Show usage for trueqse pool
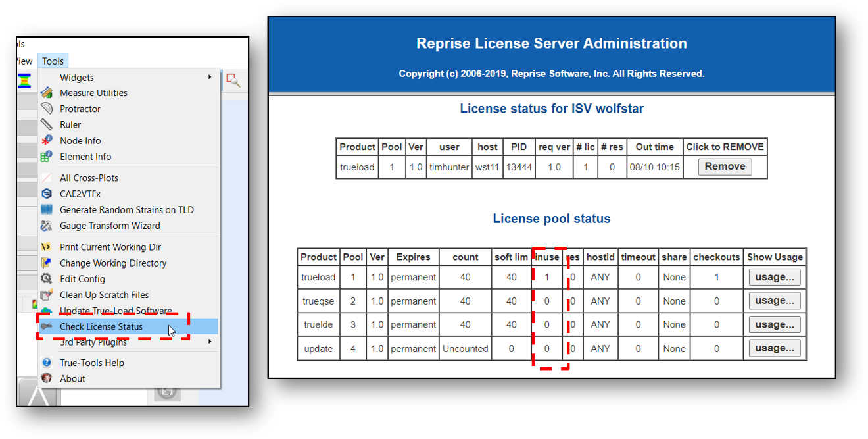Image resolution: width=868 pixels, height=439 pixels. click(775, 301)
